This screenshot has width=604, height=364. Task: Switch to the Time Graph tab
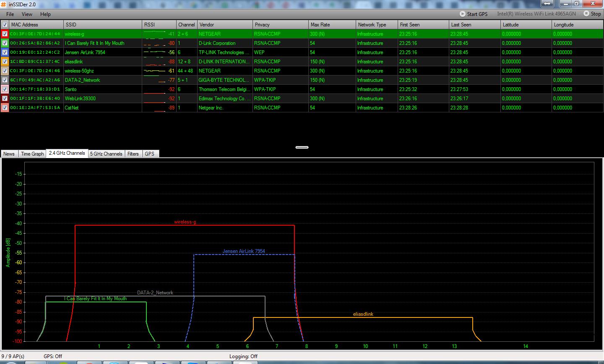32,154
